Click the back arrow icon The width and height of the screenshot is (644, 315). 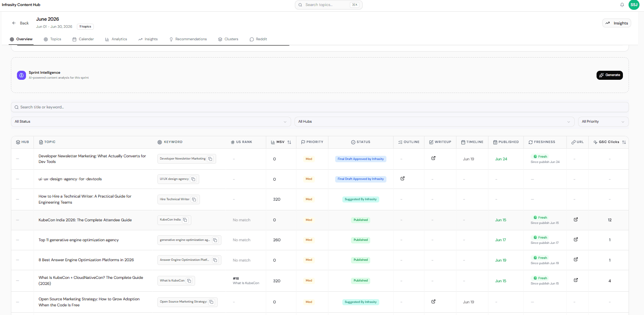click(14, 23)
